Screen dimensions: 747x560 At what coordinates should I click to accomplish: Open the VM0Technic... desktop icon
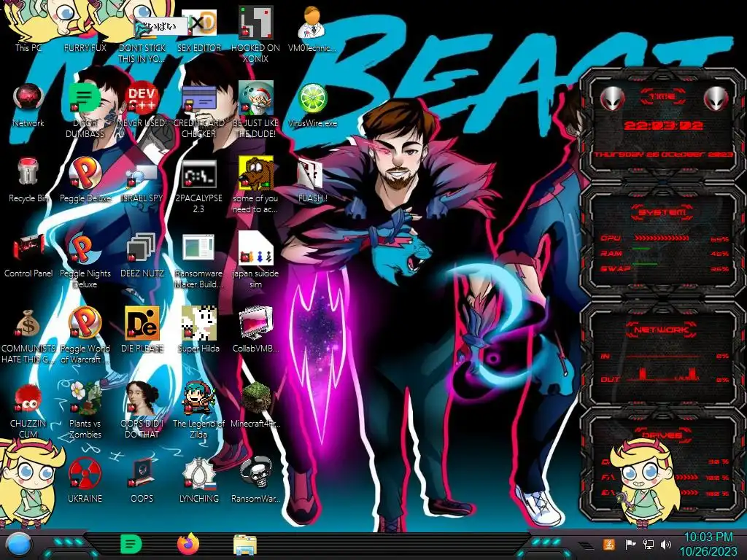pos(312,28)
